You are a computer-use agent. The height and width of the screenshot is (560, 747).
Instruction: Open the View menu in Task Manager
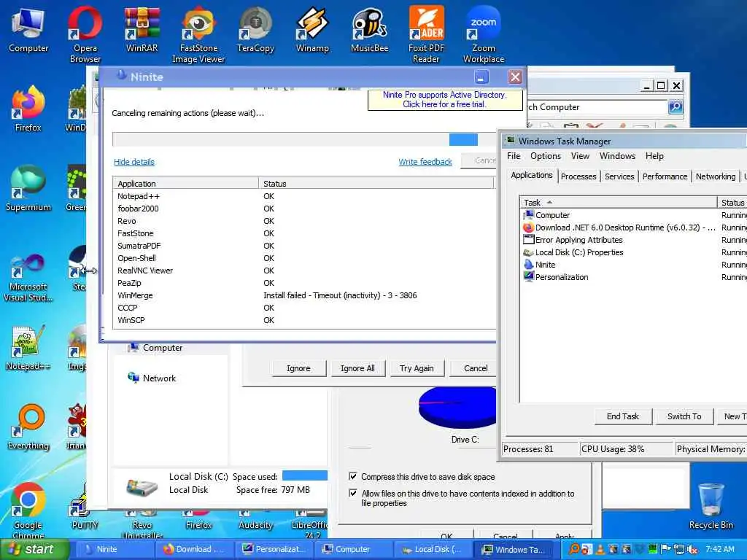point(580,156)
